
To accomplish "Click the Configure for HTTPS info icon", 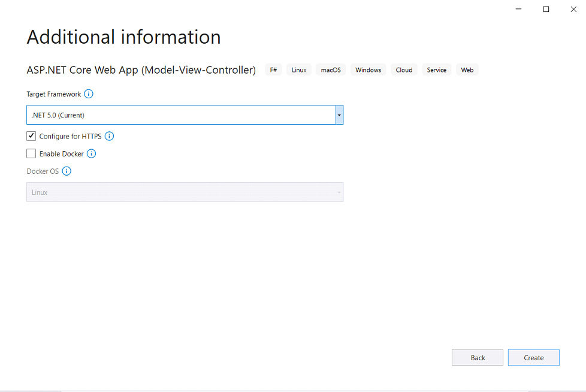I will click(x=109, y=136).
